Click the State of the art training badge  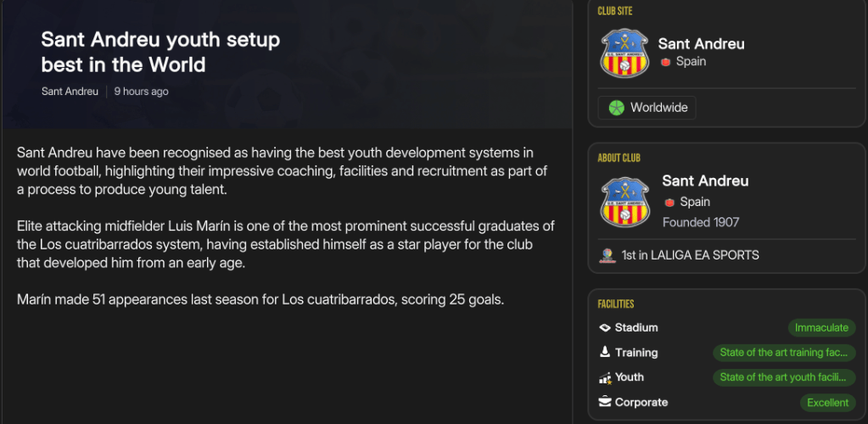point(783,352)
